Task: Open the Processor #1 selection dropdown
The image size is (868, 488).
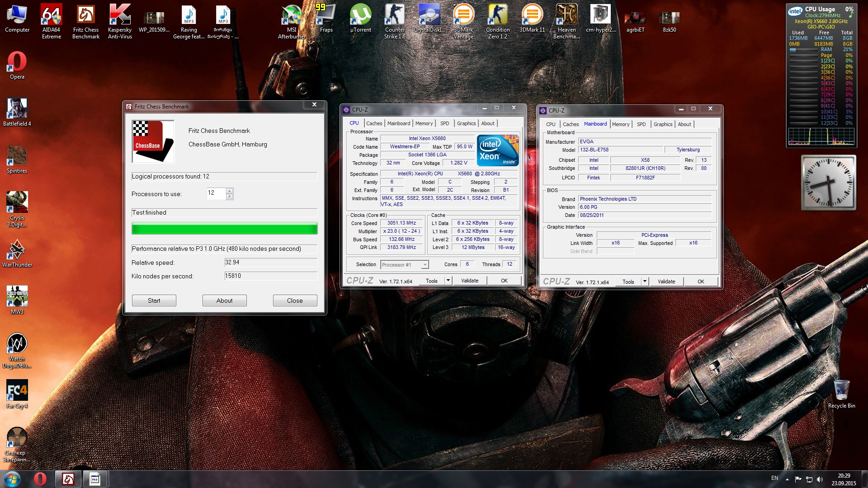Action: pos(405,265)
